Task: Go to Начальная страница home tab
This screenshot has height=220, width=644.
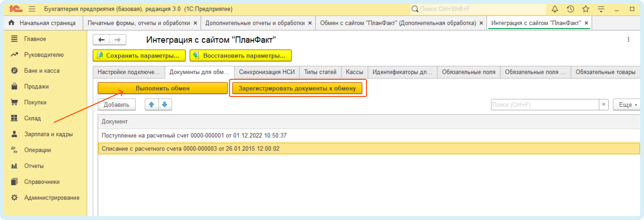Action: pos(43,23)
